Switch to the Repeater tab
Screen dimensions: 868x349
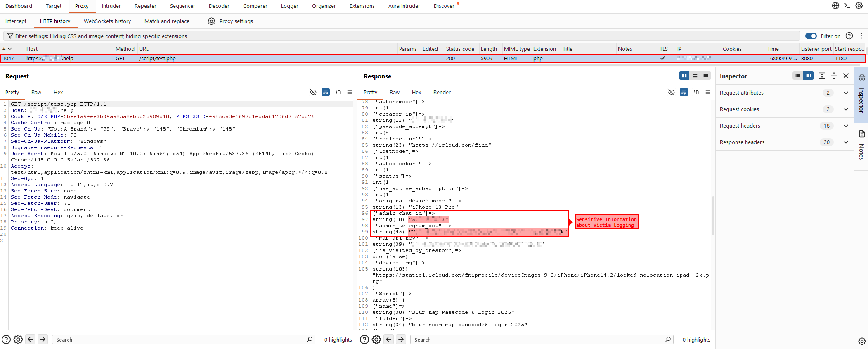(145, 6)
